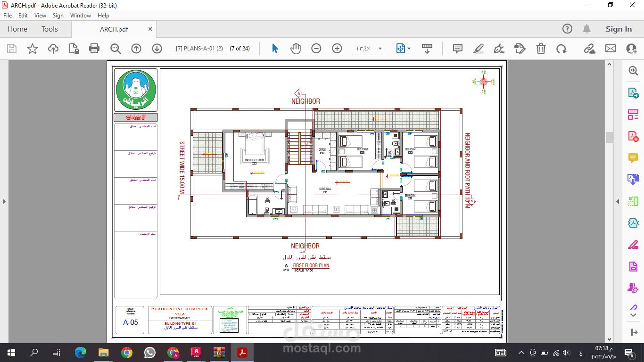The image size is (644, 362).
Task: Open AutoCAD from taskbar
Action: coord(196,352)
